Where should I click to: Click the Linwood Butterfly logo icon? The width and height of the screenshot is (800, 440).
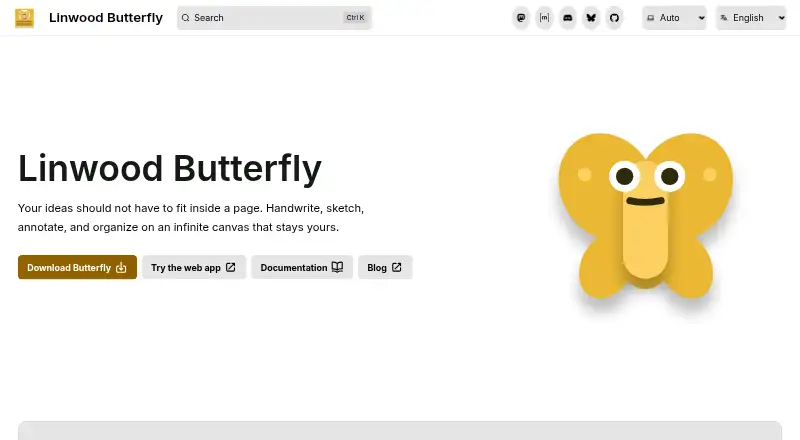tap(24, 18)
